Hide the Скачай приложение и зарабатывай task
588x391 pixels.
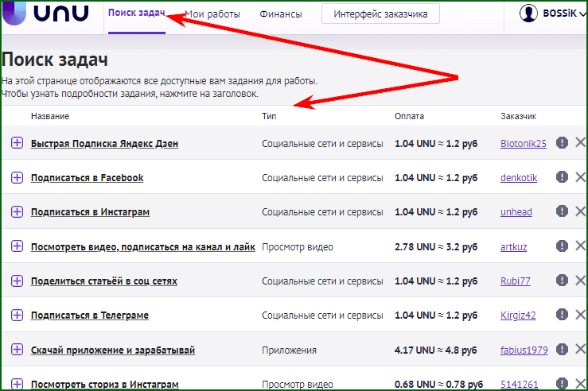click(581, 349)
